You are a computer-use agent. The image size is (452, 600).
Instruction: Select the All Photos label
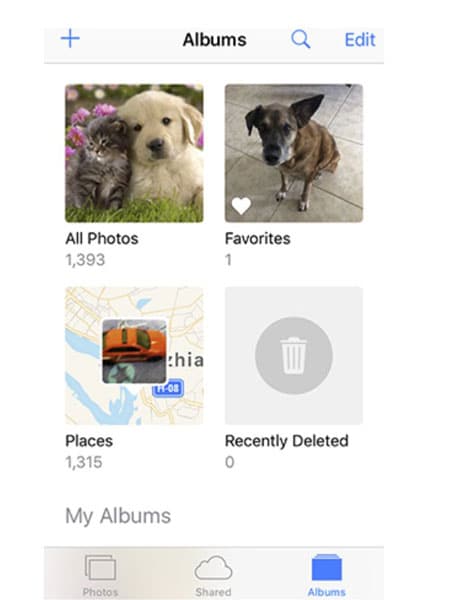102,238
